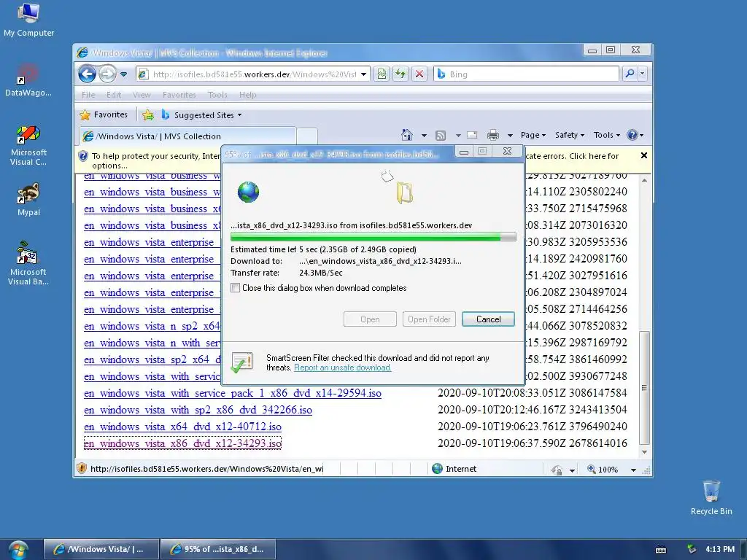Open the Help menu
Viewport: 747px width, 560px height.
[248, 95]
